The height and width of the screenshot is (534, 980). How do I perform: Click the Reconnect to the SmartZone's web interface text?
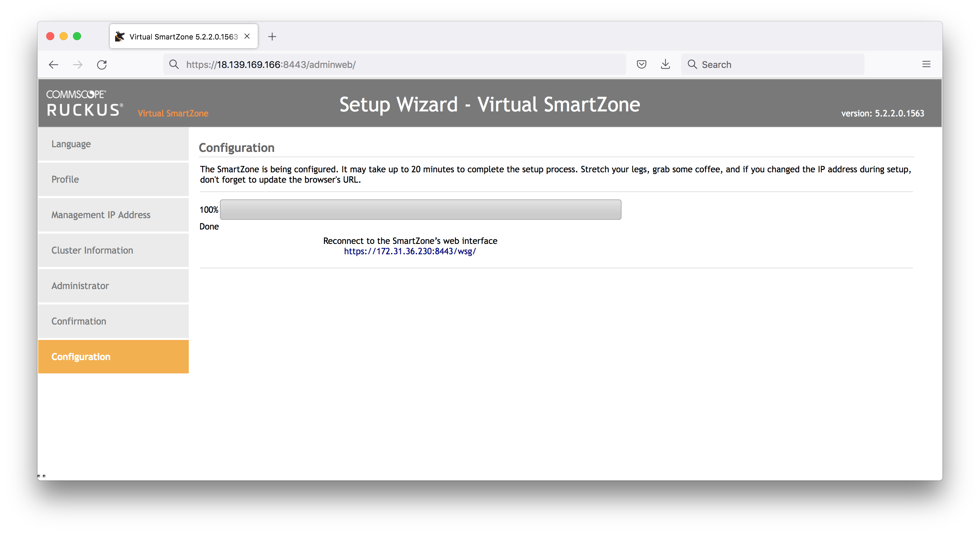(410, 241)
